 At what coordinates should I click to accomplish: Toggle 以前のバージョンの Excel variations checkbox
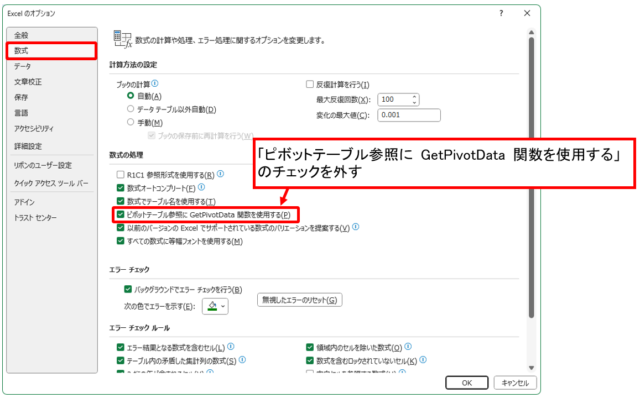click(120, 227)
